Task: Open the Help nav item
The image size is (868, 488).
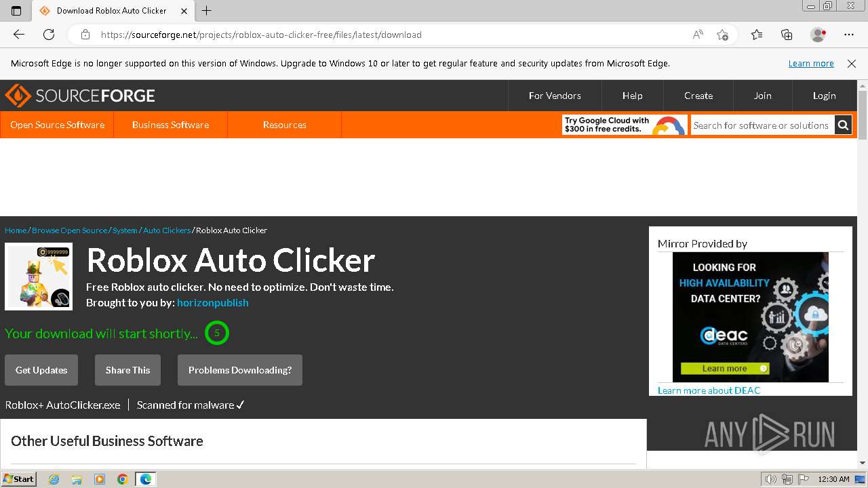Action: [x=632, y=96]
